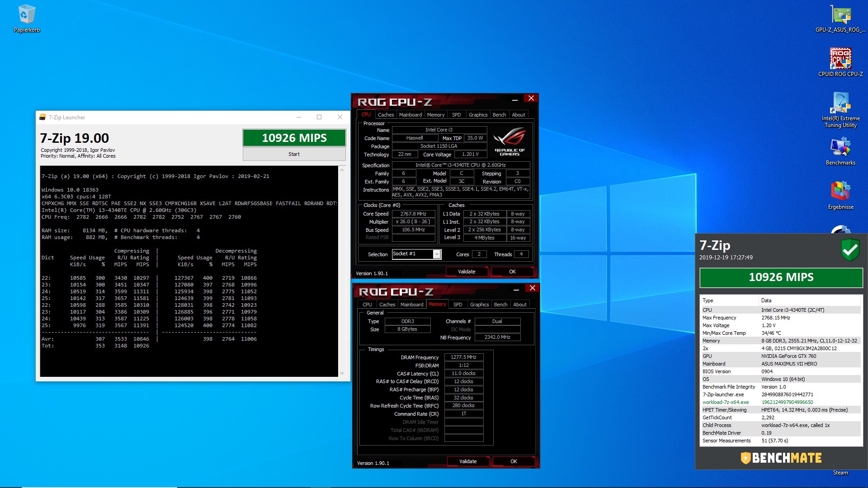Viewport: 868px width, 488px height.
Task: Click the NB Frequency 2342.0 MHz field
Action: click(497, 337)
